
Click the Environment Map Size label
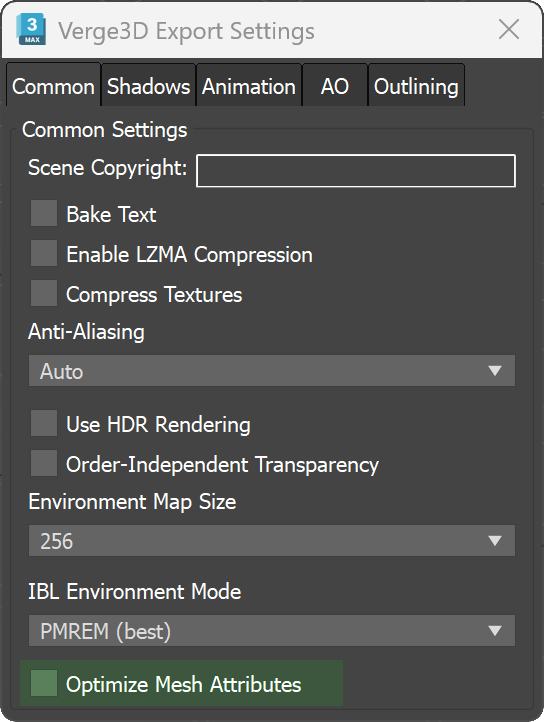[x=132, y=502]
